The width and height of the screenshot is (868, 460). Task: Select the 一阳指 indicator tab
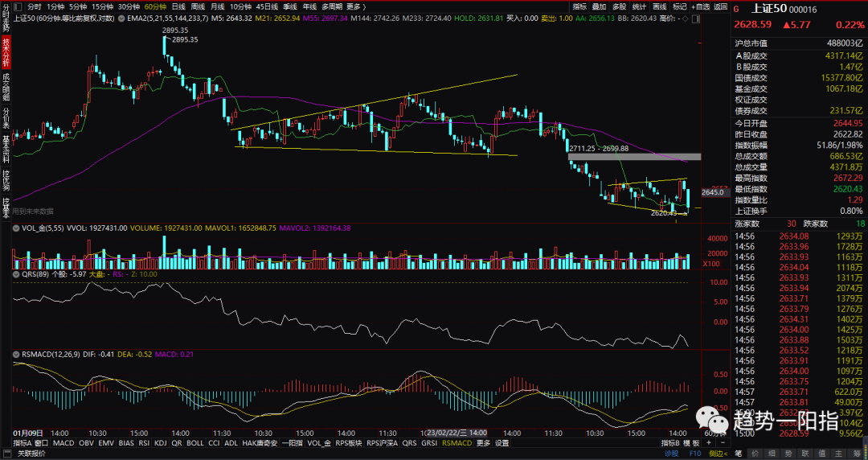tap(293, 443)
